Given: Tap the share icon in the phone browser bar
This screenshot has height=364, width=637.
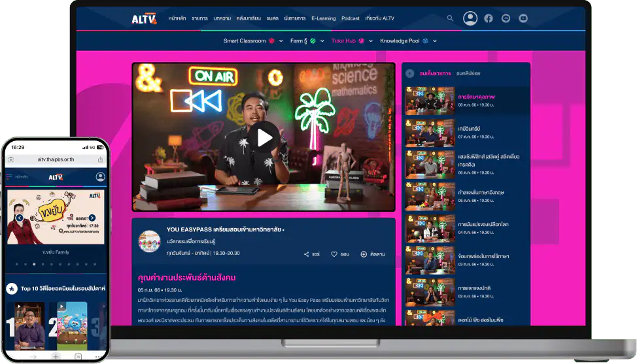Looking at the screenshot, I should pyautogui.click(x=100, y=159).
